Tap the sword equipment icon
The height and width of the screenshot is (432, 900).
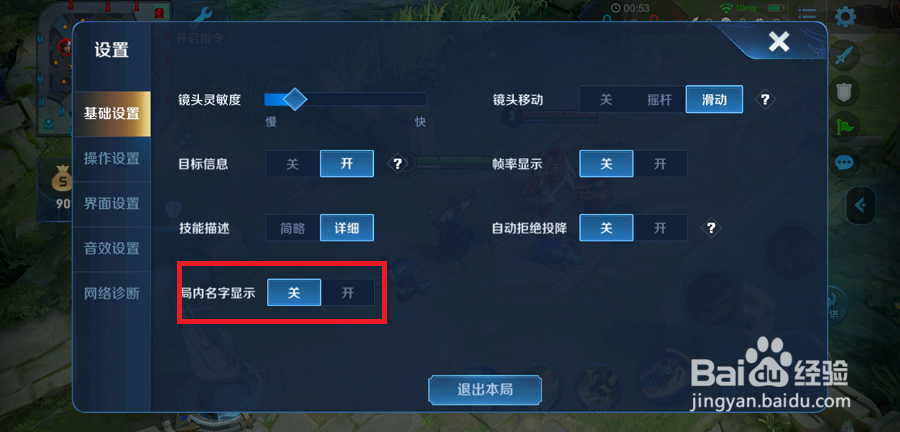pos(844,56)
